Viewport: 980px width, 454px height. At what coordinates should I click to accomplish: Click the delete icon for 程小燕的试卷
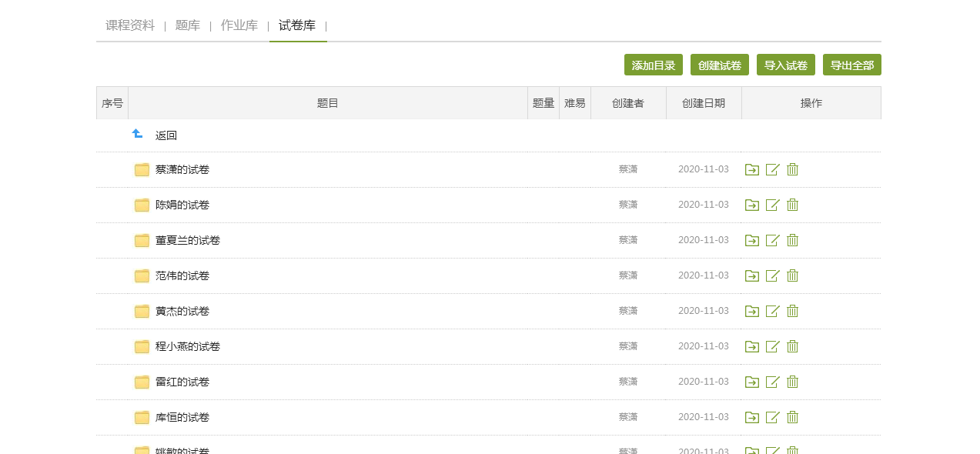pyautogui.click(x=793, y=346)
